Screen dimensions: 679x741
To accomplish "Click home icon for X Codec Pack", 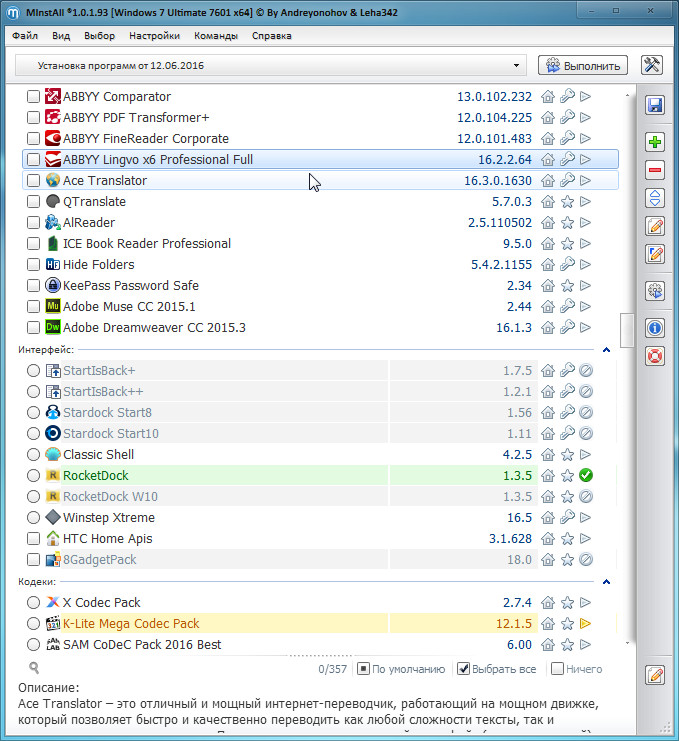I will pos(548,603).
